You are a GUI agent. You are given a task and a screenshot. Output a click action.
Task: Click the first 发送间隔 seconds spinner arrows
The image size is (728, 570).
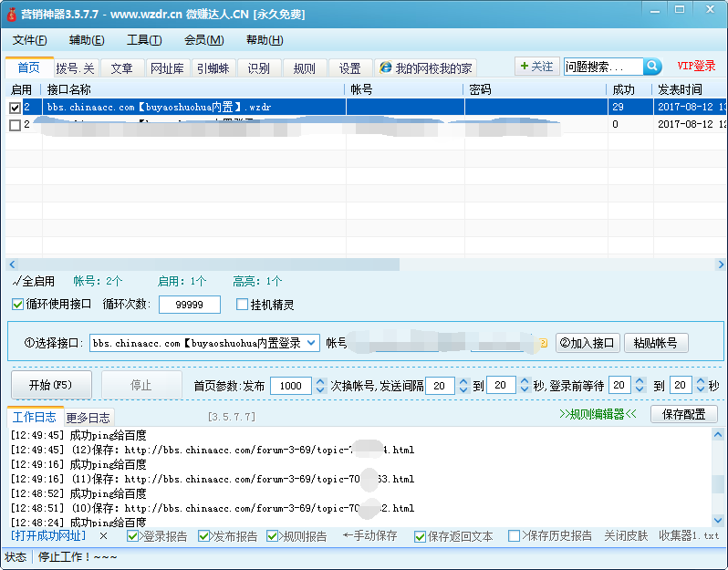463,386
